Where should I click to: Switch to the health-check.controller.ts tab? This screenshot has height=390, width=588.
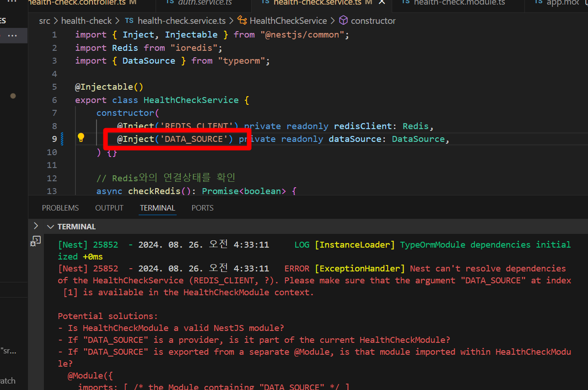(x=82, y=3)
